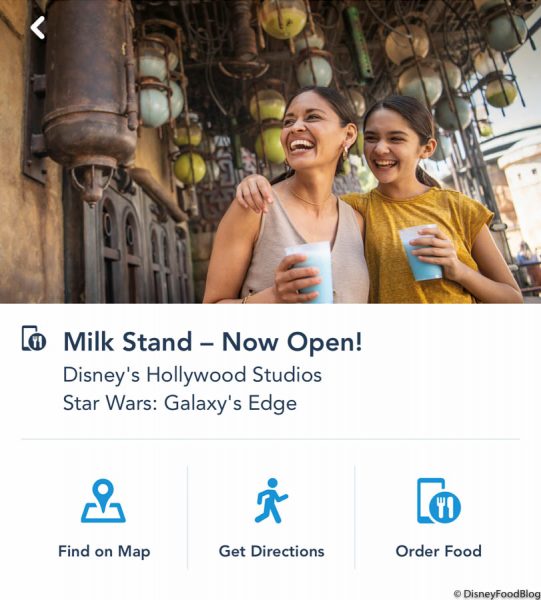Tap the blue milk cup held by woman in tan top
The height and width of the screenshot is (600, 541).
310,272
